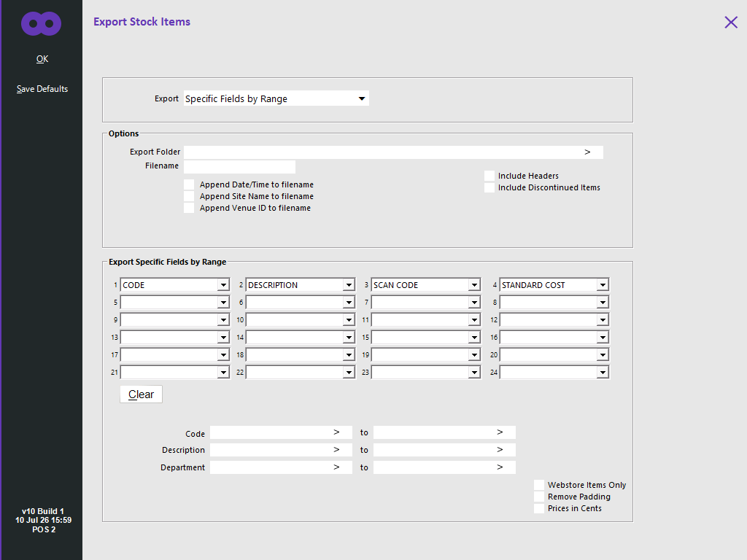This screenshot has height=560, width=747.
Task: Click OK in the sidebar
Action: (42, 59)
